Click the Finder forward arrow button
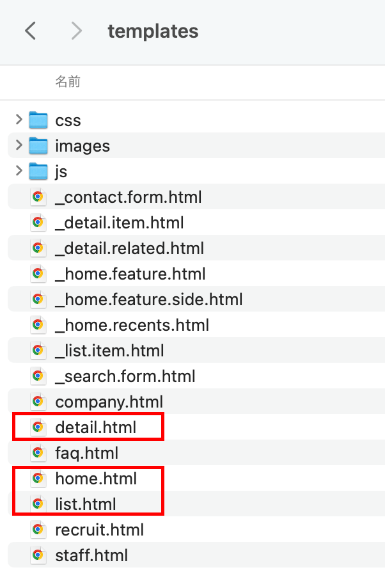 [77, 31]
